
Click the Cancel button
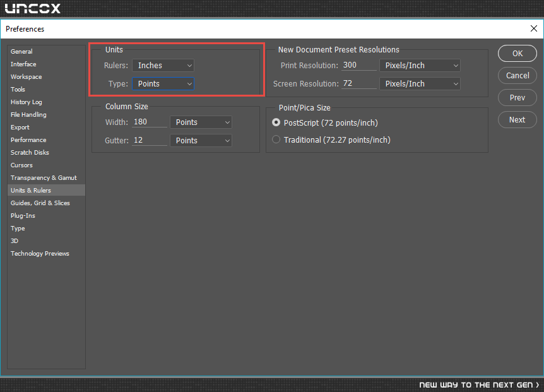pyautogui.click(x=517, y=76)
